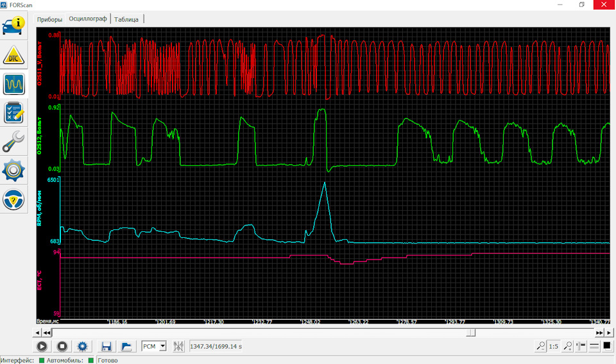Zoom out with the magnifier minus icon
This screenshot has width=616, height=364.
coord(540,346)
